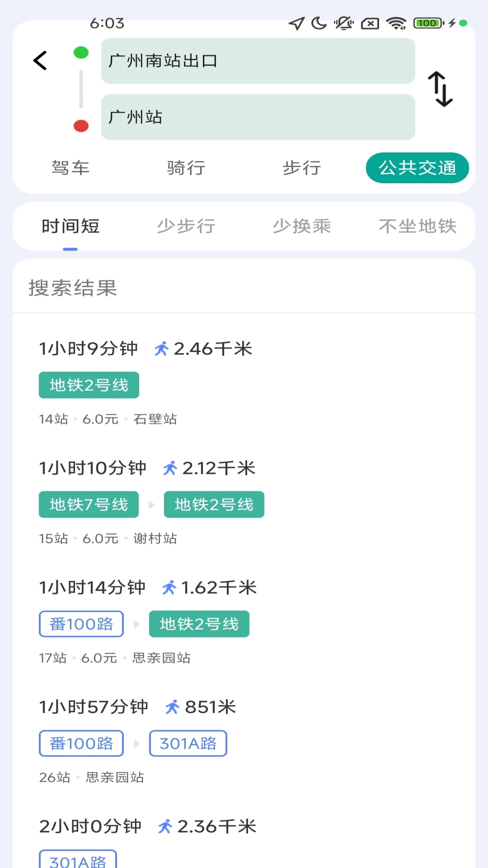
Task: Tap the back arrow icon
Action: click(x=40, y=60)
